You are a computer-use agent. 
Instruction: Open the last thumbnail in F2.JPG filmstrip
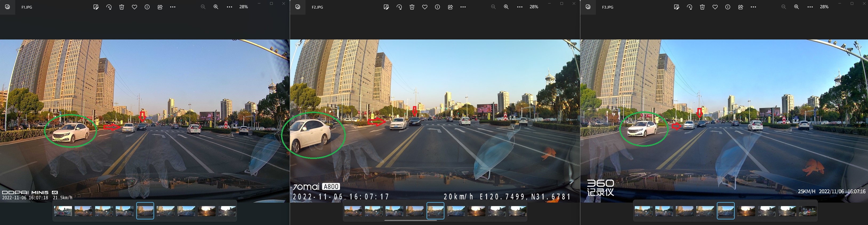(x=517, y=211)
